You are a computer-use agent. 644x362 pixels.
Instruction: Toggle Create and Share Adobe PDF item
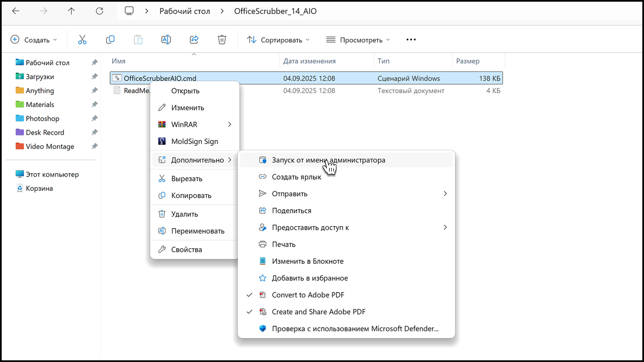coord(318,312)
